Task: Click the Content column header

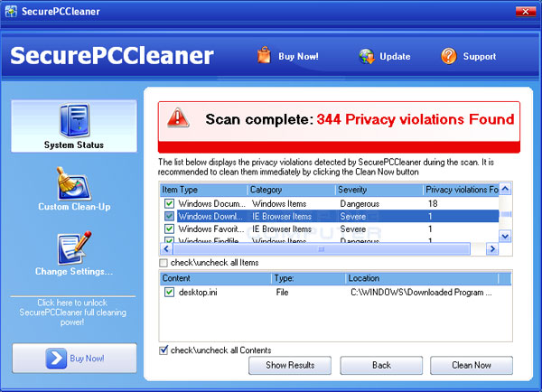Action: point(216,278)
